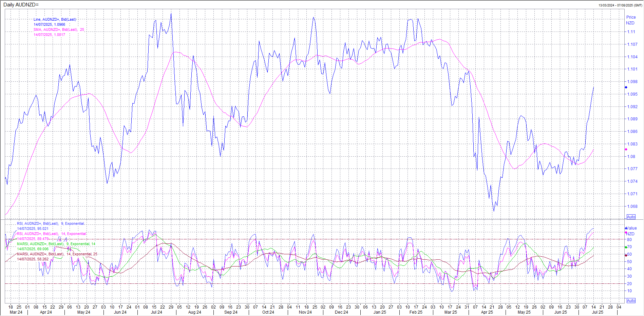Click the green MARSI diamond marker near 70
644x316 pixels.
626,247
